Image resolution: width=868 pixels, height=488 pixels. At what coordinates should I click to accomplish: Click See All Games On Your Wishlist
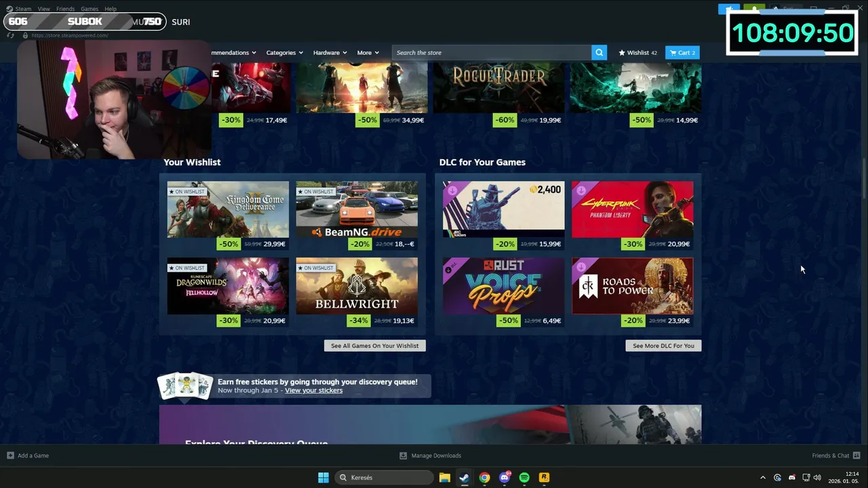pyautogui.click(x=375, y=346)
